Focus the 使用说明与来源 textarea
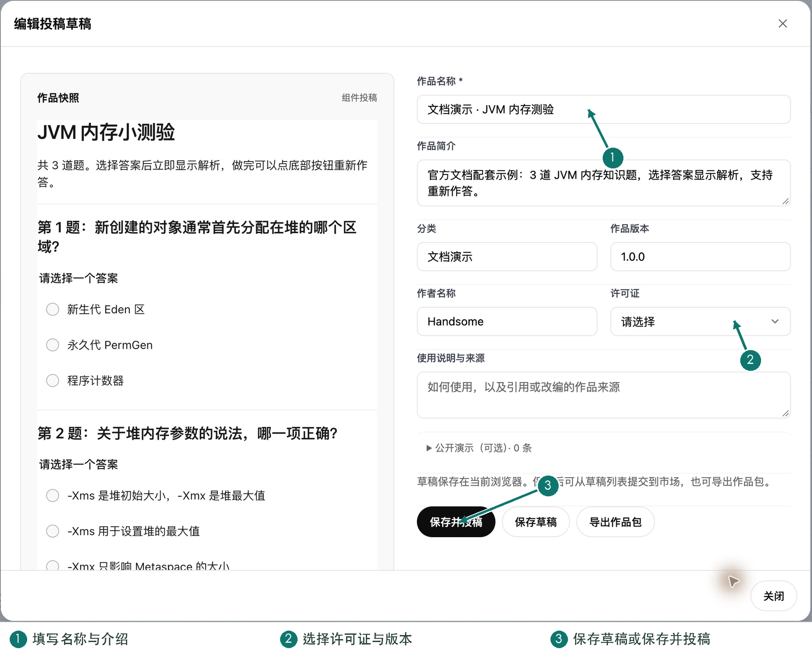 click(604, 395)
